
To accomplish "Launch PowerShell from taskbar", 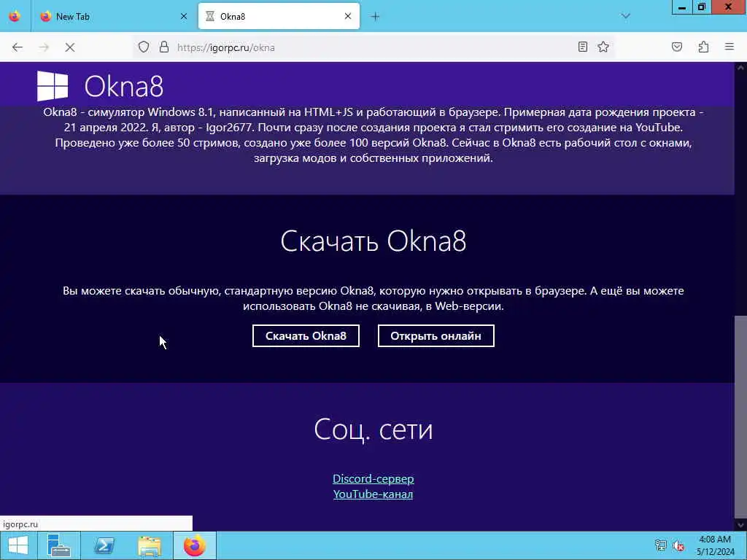I will (x=104, y=545).
